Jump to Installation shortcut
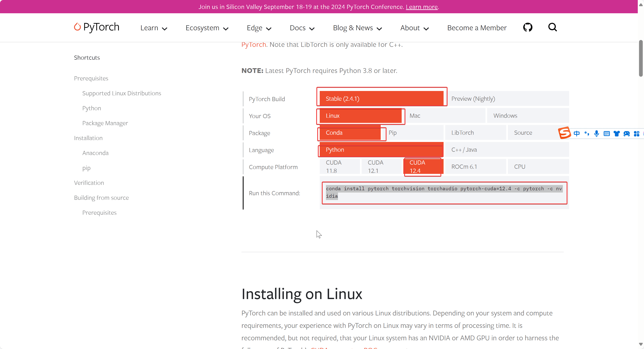 [x=88, y=138]
